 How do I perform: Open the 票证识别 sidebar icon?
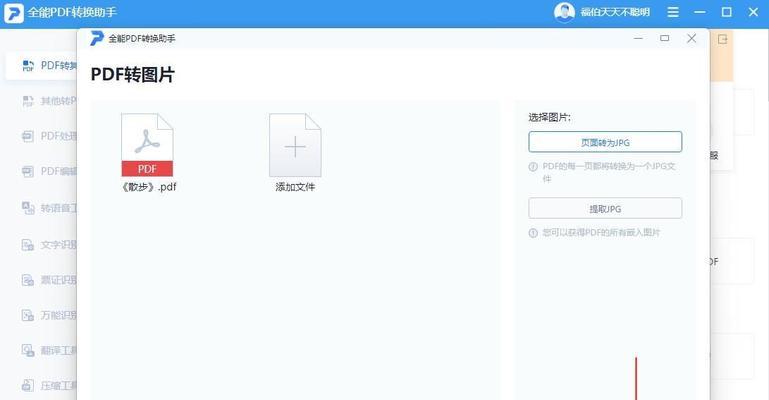click(28, 280)
